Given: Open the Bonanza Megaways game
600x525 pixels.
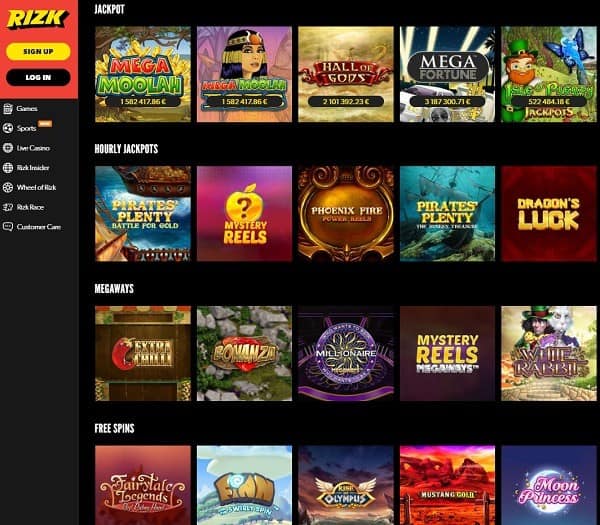Looking at the screenshot, I should pyautogui.click(x=244, y=354).
